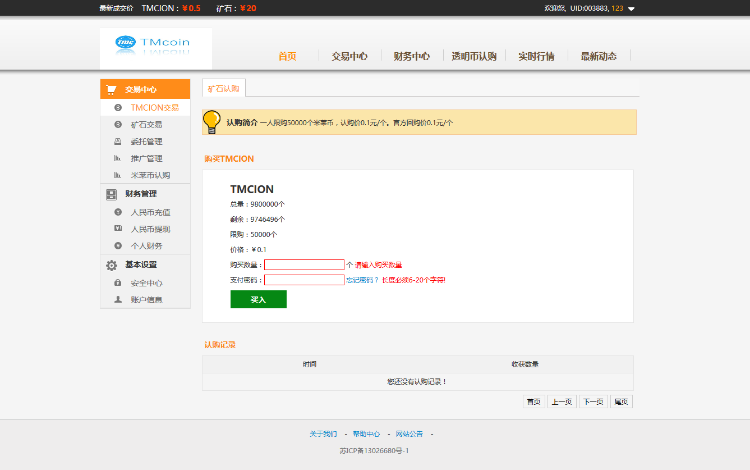Select the 矿石认购 tab
The height and width of the screenshot is (470, 750).
pyautogui.click(x=224, y=88)
